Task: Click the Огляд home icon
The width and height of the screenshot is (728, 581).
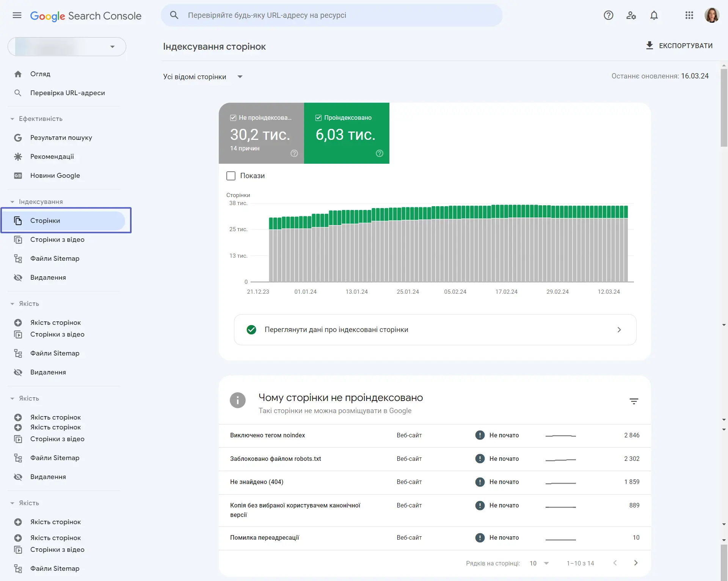Action: coord(18,74)
